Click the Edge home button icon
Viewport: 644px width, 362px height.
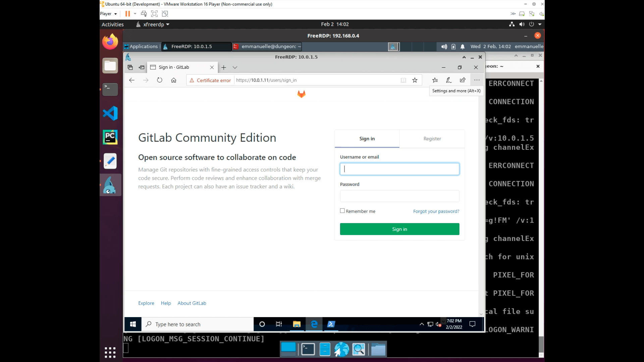[x=173, y=80]
